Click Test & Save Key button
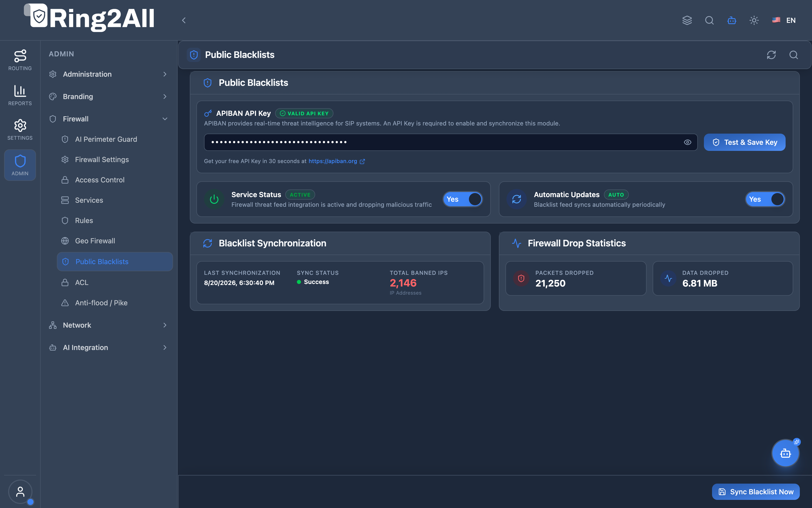812x508 pixels. coord(745,142)
